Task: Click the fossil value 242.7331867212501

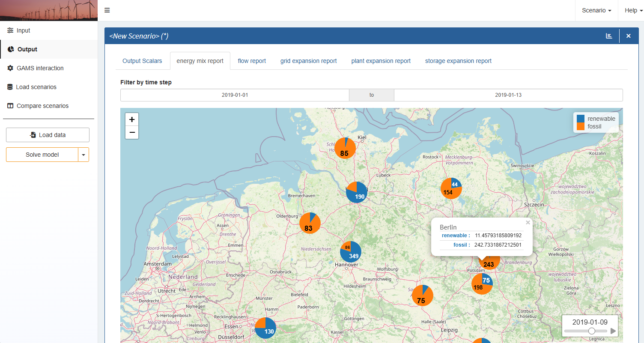Action: [498, 245]
